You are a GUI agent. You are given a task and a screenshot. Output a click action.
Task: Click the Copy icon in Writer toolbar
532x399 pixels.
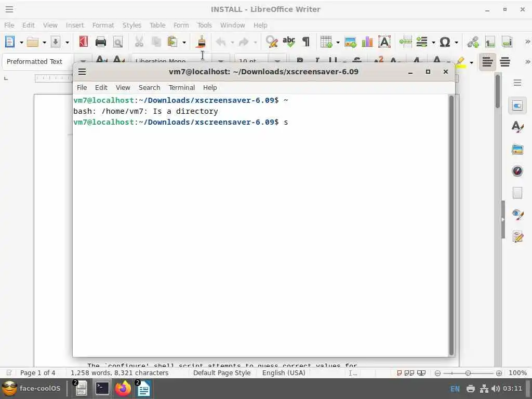pos(156,42)
